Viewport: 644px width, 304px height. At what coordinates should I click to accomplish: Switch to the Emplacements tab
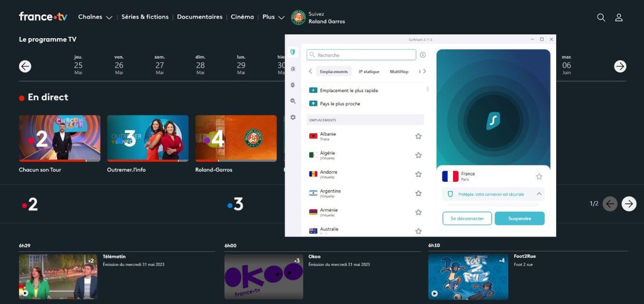point(334,72)
